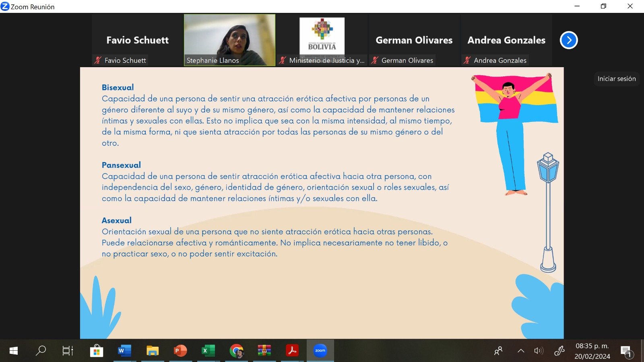The width and height of the screenshot is (644, 362).
Task: Open File Explorer from the taskbar
Action: pyautogui.click(x=153, y=350)
